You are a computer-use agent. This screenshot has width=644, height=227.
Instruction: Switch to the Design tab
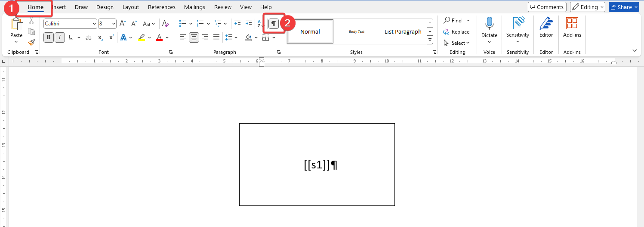click(105, 7)
